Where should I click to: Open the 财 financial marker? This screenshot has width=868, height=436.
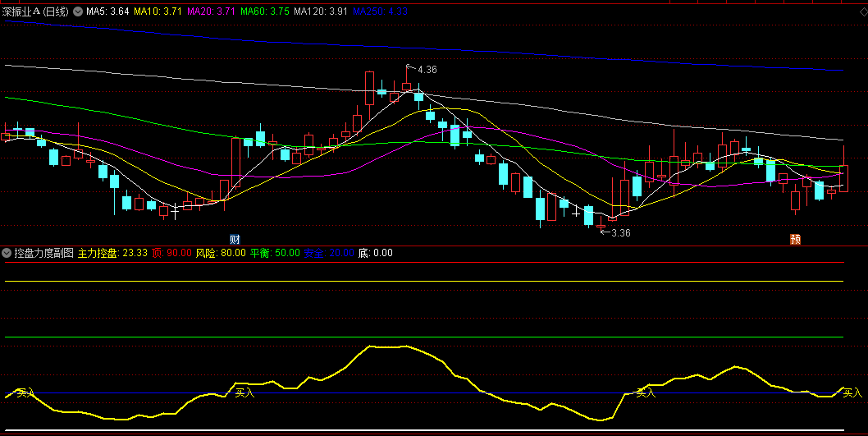pyautogui.click(x=235, y=239)
